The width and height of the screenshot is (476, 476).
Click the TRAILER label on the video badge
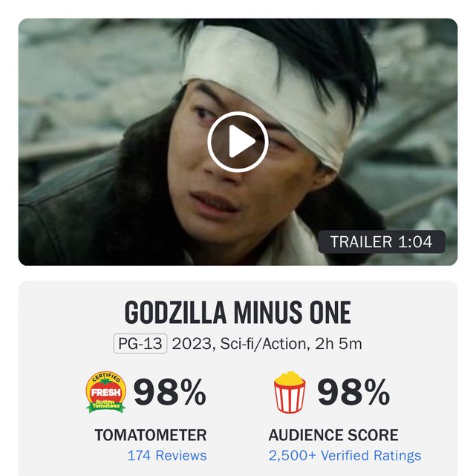(361, 242)
